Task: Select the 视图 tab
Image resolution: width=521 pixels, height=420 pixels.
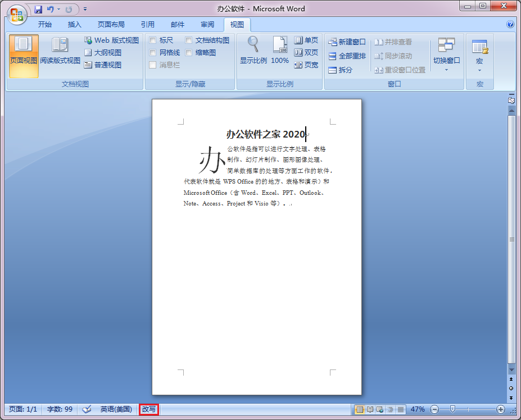Action: tap(237, 25)
